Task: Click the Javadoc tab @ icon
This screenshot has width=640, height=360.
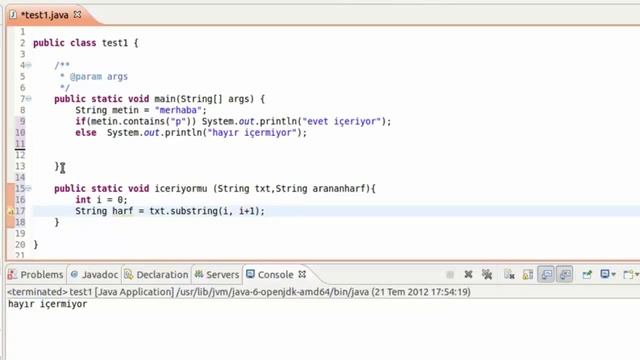Action: click(74, 274)
